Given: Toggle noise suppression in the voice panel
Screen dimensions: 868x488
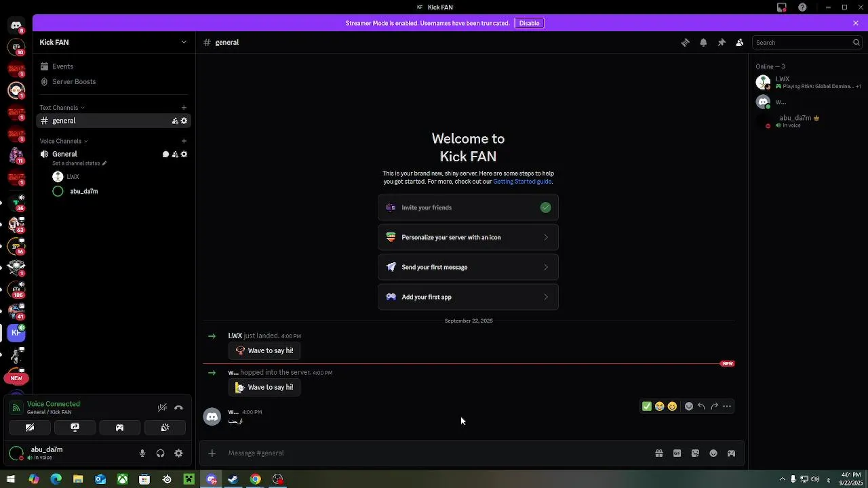Looking at the screenshot, I should pyautogui.click(x=162, y=407).
